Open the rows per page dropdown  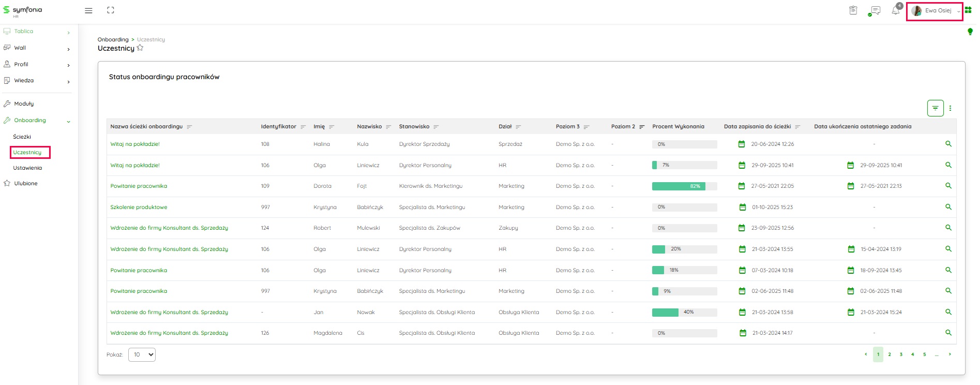[142, 354]
